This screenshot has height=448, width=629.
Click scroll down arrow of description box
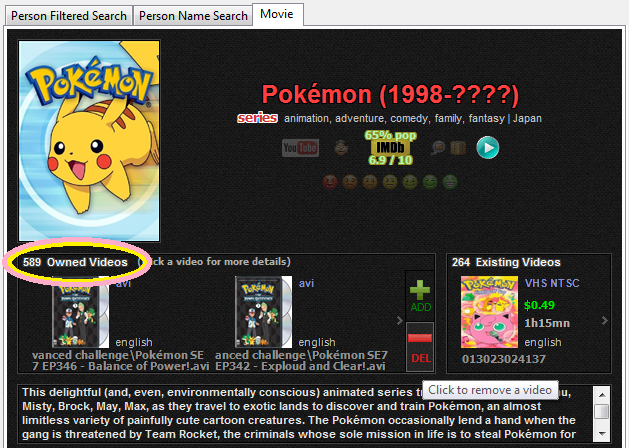[x=602, y=434]
